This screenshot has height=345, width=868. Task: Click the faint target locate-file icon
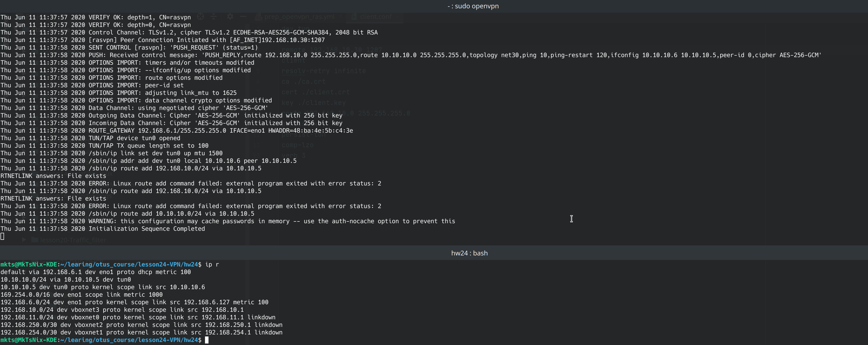tap(200, 17)
